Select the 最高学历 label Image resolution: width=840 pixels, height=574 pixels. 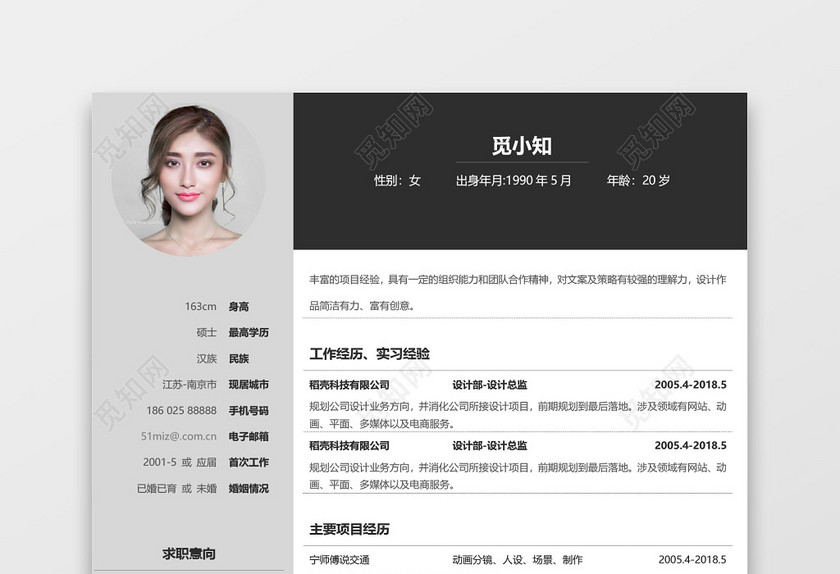tap(249, 332)
